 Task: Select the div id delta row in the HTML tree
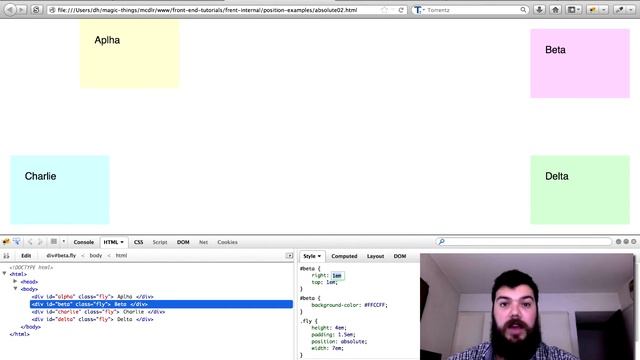(93, 319)
